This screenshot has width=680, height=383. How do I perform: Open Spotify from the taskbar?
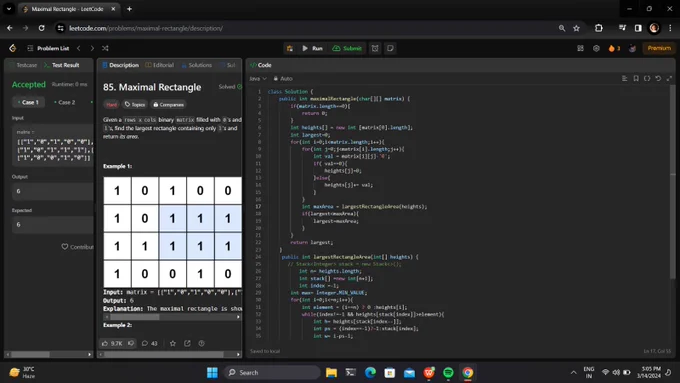(448, 373)
